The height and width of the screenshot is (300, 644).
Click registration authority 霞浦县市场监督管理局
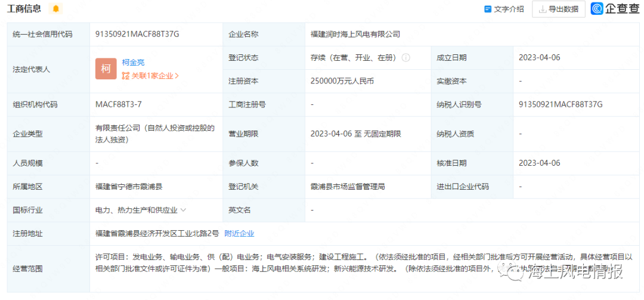tap(348, 187)
